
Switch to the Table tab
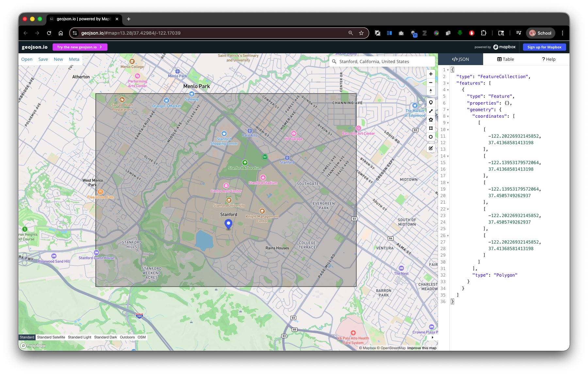pos(505,59)
